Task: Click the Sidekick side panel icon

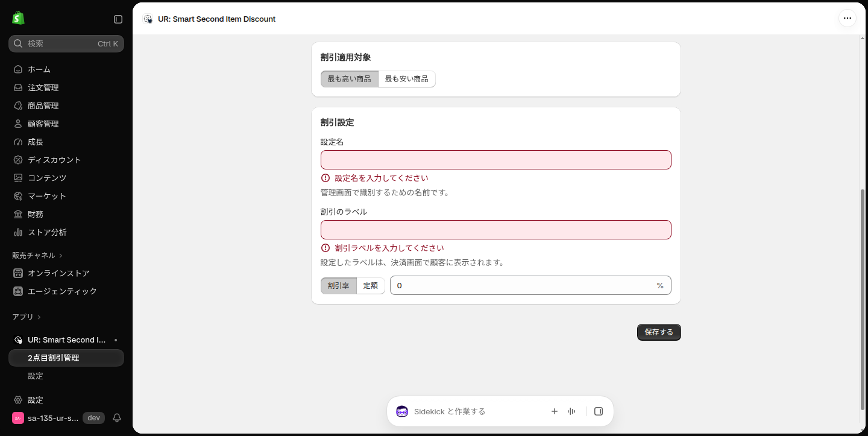Action: click(x=599, y=411)
